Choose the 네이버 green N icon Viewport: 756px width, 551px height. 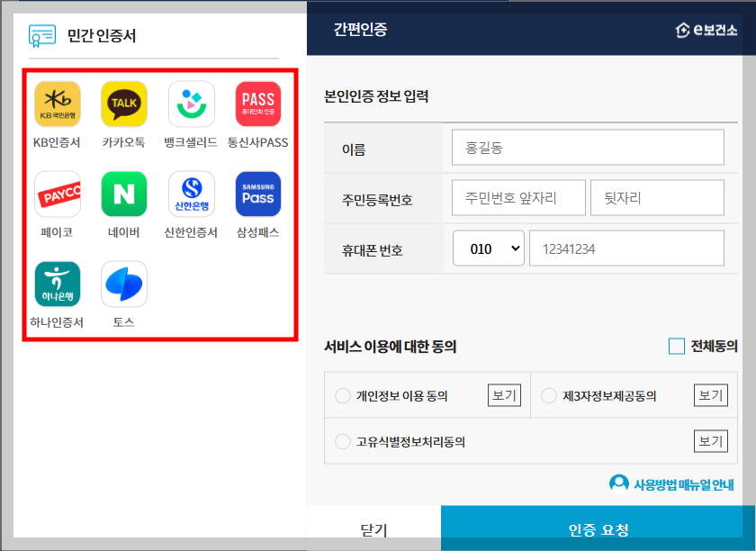(124, 194)
